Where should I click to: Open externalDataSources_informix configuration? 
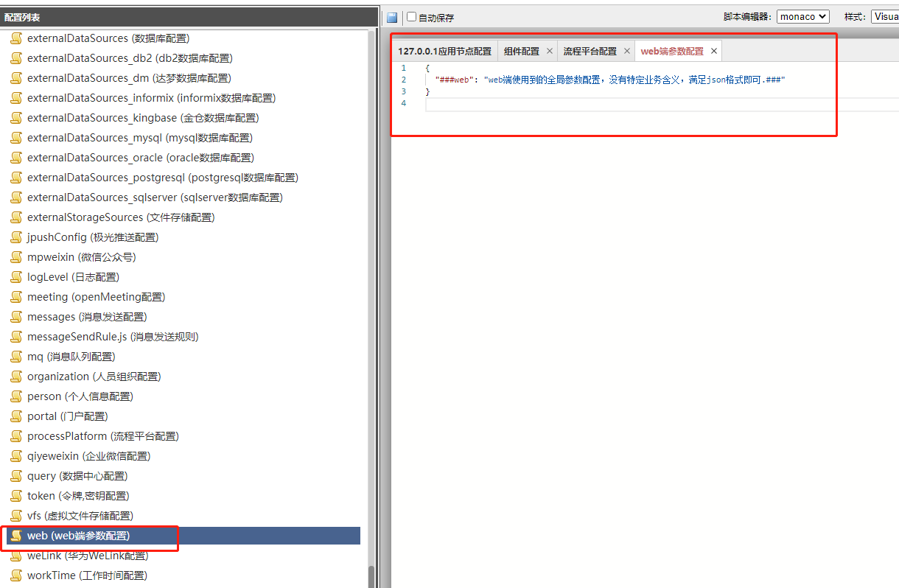[x=152, y=98]
